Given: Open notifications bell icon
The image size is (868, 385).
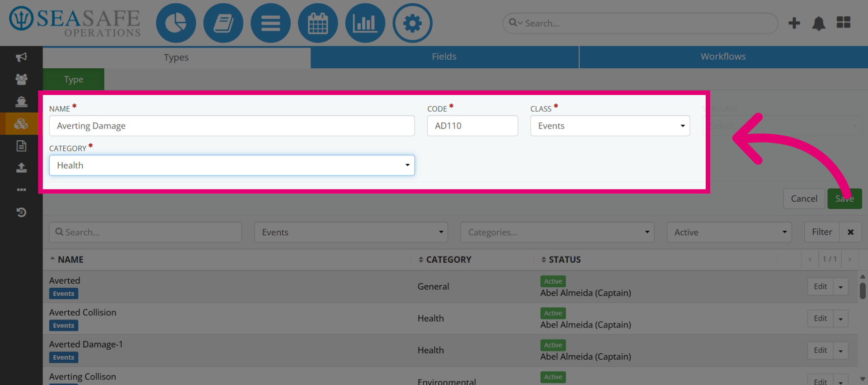Looking at the screenshot, I should click(819, 23).
